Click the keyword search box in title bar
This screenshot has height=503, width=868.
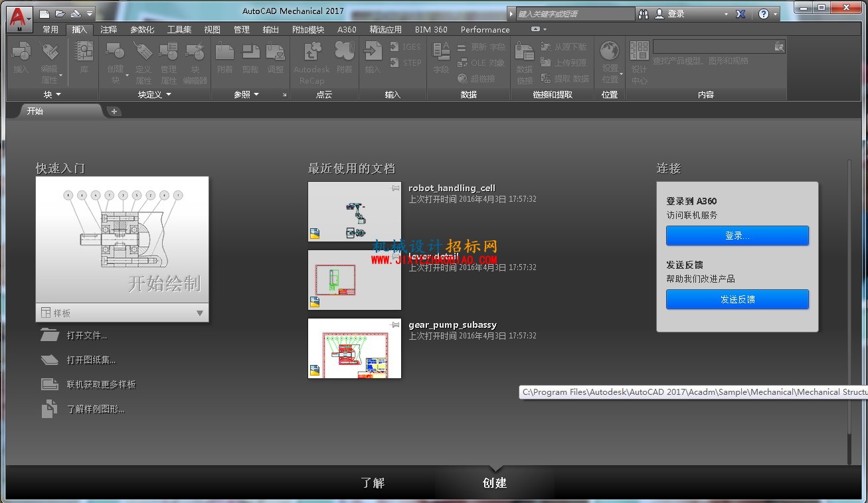pyautogui.click(x=575, y=13)
